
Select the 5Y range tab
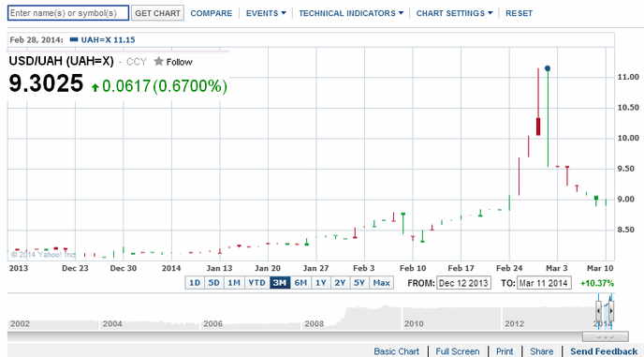click(x=359, y=283)
